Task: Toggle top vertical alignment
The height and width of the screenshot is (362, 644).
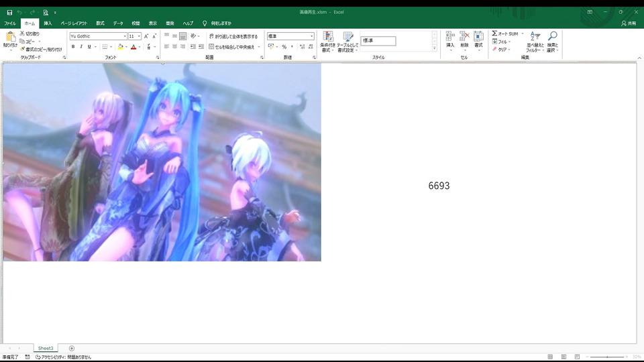Action: [167, 36]
